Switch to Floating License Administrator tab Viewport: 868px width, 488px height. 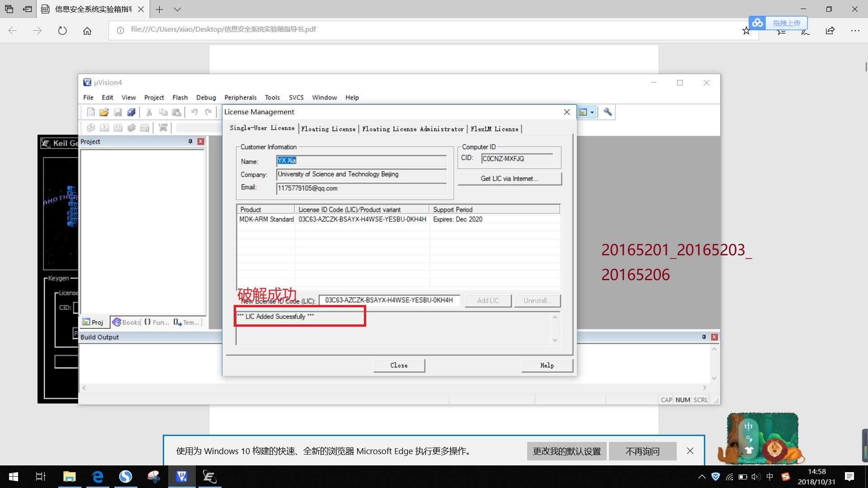[413, 129]
